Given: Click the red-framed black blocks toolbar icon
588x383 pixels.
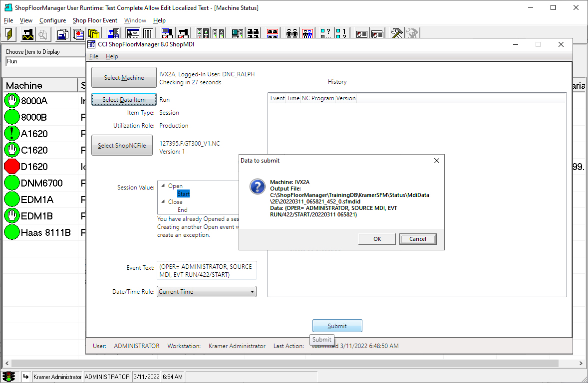Looking at the screenshot, I should tap(273, 33).
